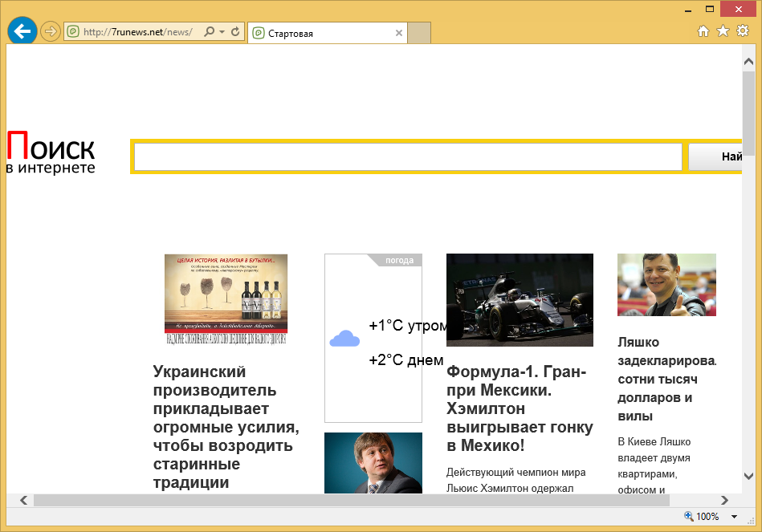Viewport: 762px width, 532px height.
Task: Open the Home page icon
Action: click(x=703, y=31)
